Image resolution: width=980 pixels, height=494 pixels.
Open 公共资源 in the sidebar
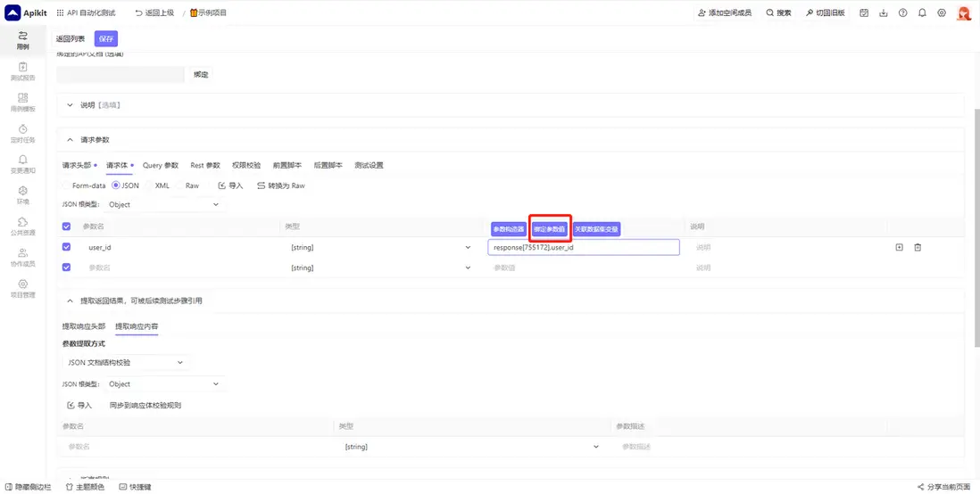coord(22,226)
